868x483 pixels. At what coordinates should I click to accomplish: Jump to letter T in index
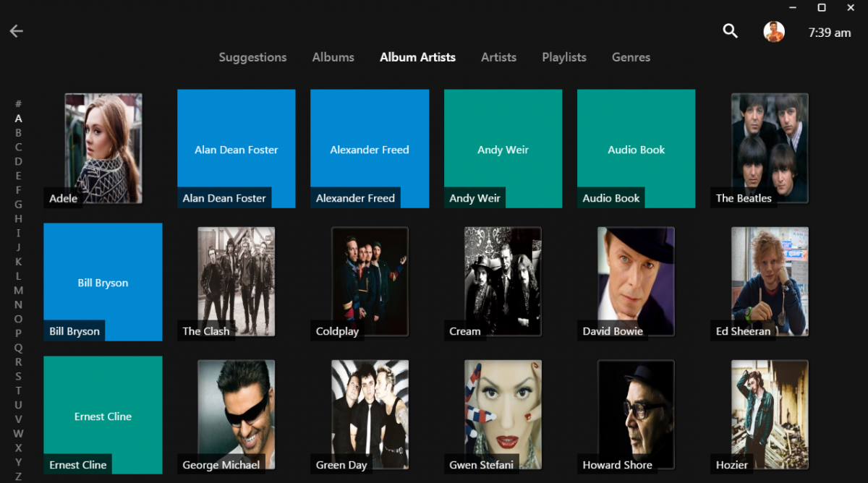(x=19, y=390)
